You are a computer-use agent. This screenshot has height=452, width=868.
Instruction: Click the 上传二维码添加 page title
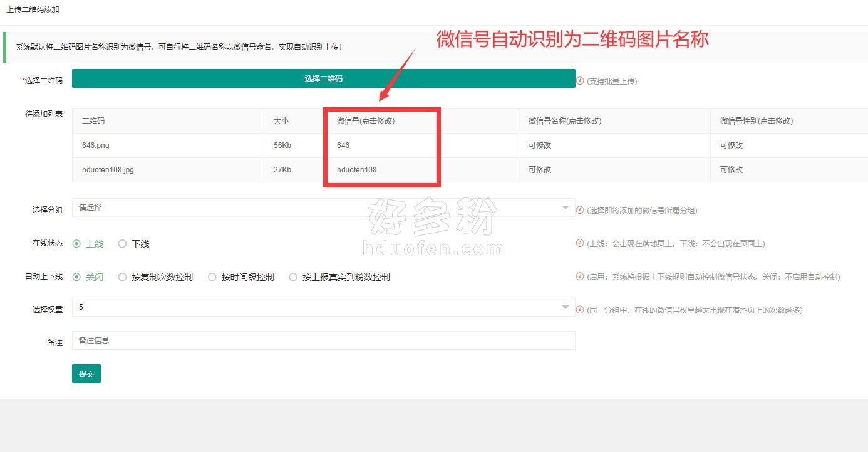tap(33, 10)
